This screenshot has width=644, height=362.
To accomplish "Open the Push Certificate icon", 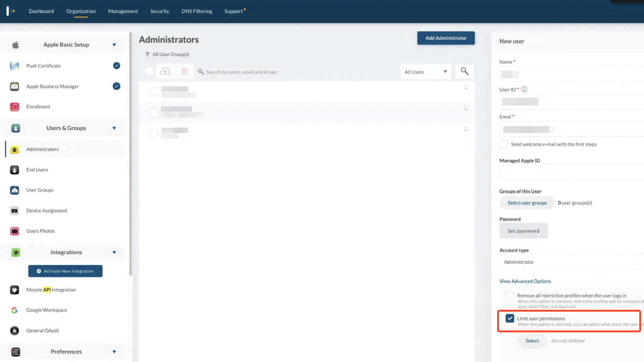I will (15, 66).
